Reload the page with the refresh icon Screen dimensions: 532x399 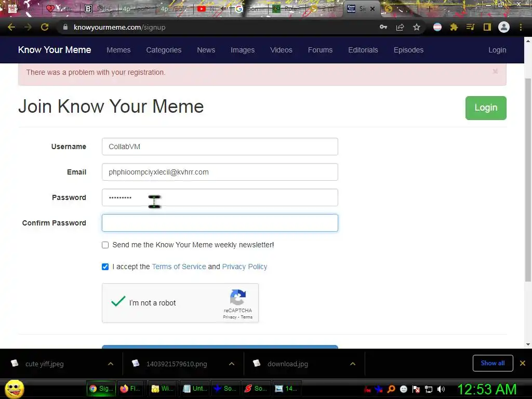(45, 27)
